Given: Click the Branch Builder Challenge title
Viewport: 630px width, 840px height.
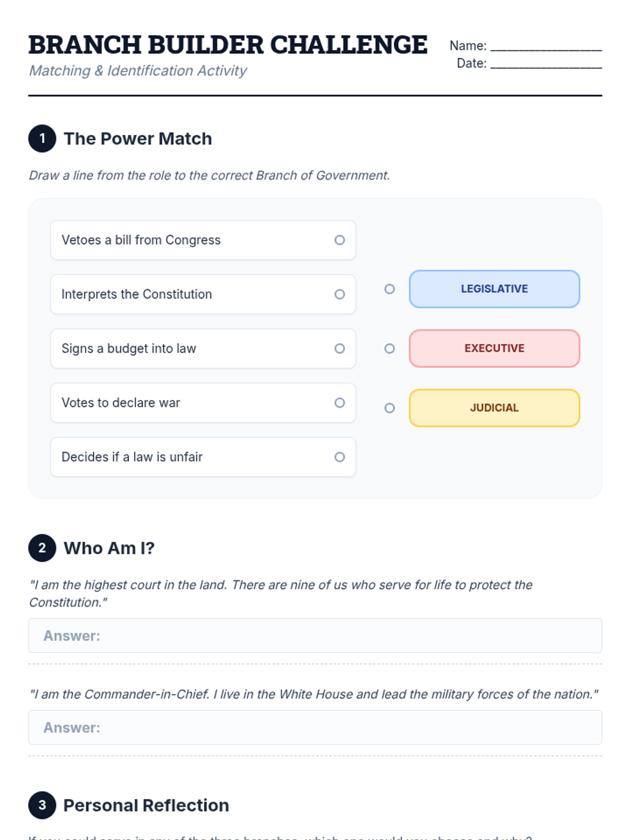Looking at the screenshot, I should (x=228, y=45).
